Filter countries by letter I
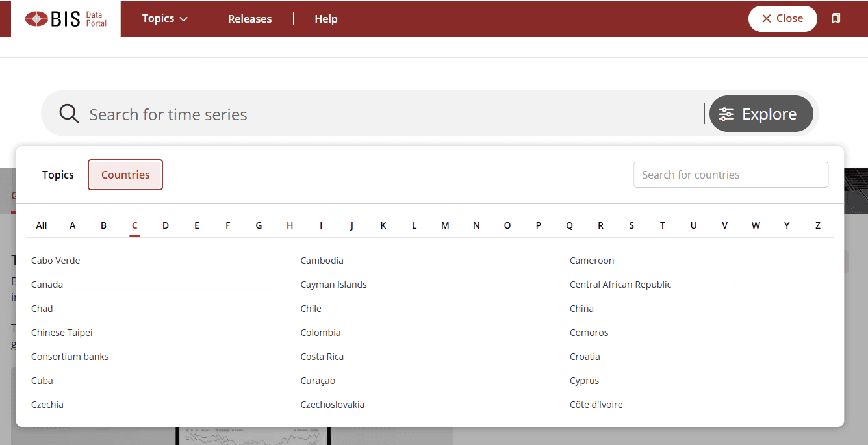 click(321, 225)
